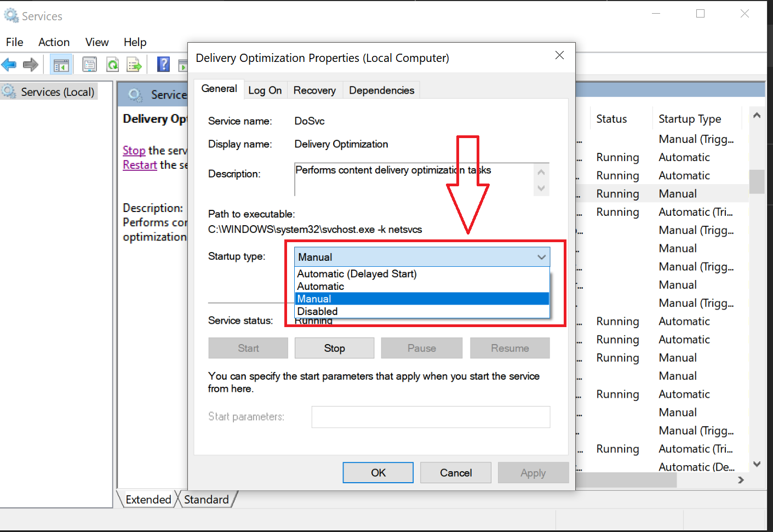Click the description box scroll down arrow
This screenshot has height=532, width=773.
click(x=541, y=188)
